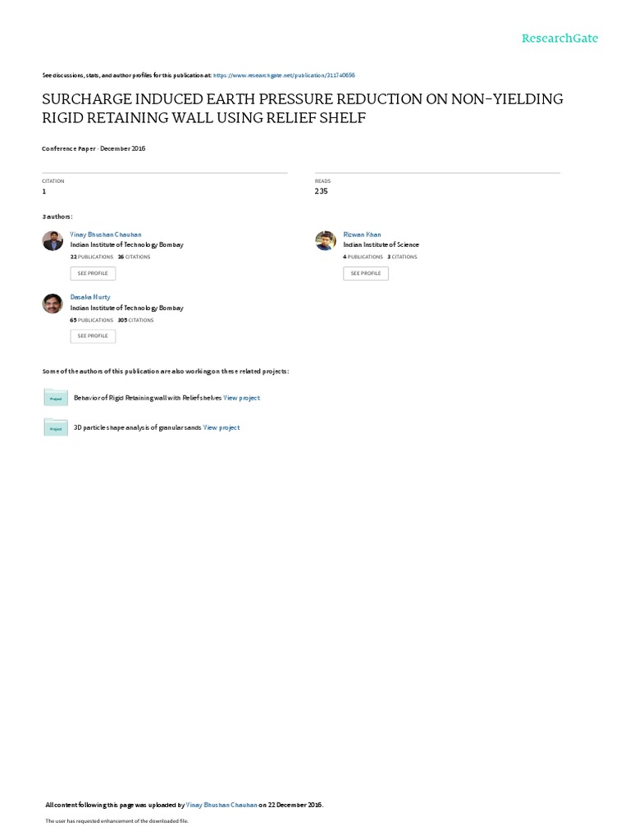Click the paper title heading
Screen dimensions: 630x840
[303, 108]
